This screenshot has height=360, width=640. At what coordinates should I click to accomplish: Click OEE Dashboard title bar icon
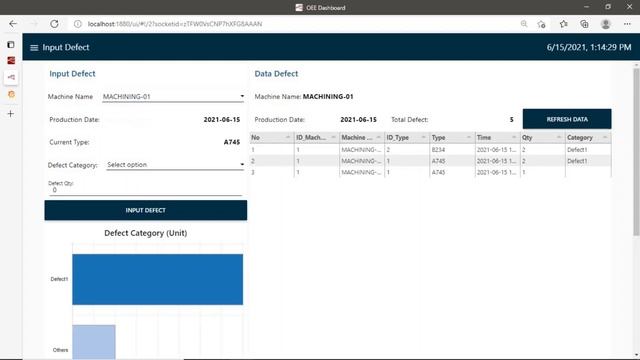299,7
